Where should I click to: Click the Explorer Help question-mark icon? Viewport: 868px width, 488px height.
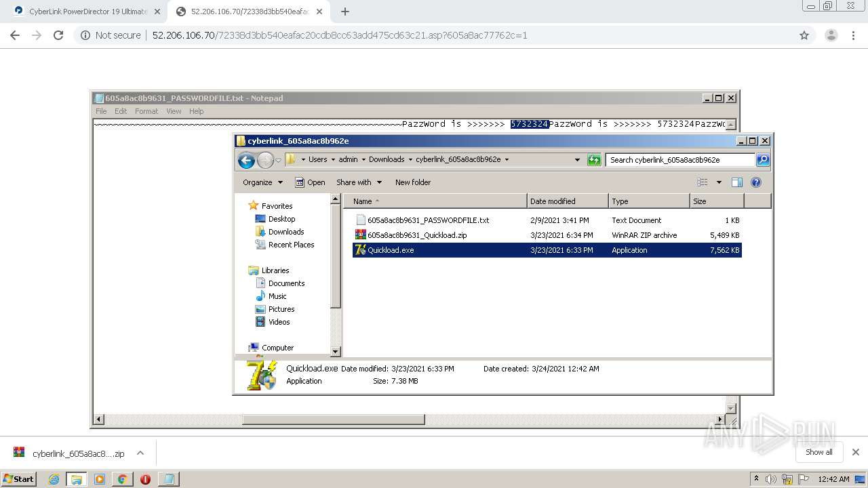[756, 182]
